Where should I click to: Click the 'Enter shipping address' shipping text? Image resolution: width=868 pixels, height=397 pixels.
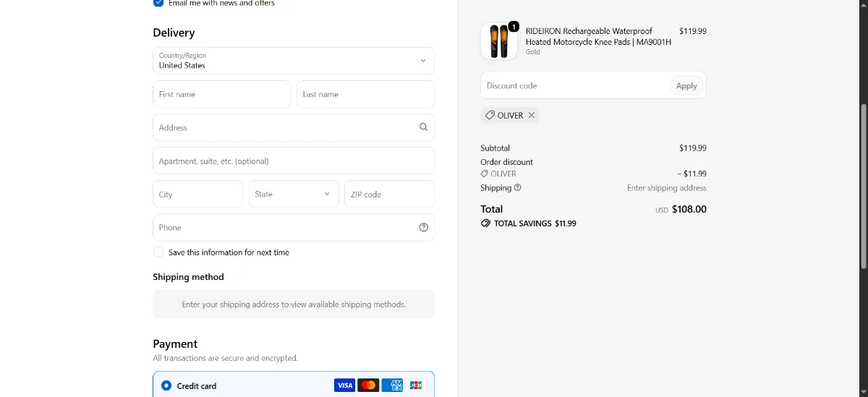click(x=667, y=188)
